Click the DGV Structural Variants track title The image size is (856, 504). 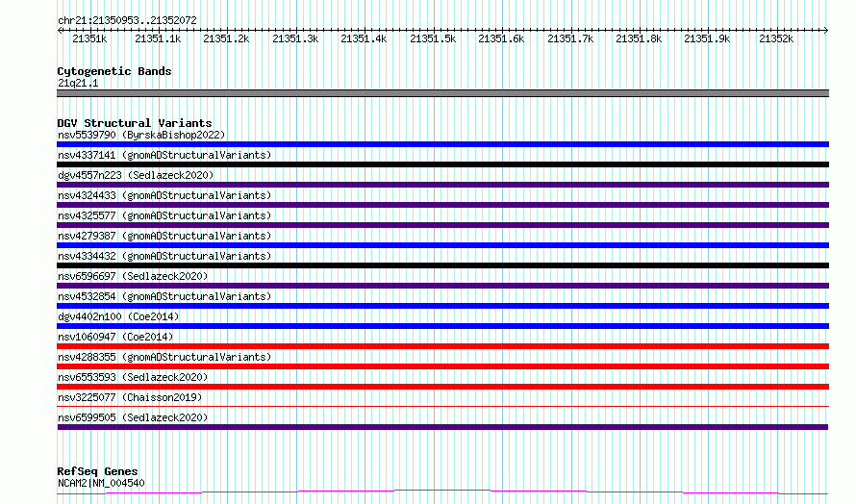[135, 123]
